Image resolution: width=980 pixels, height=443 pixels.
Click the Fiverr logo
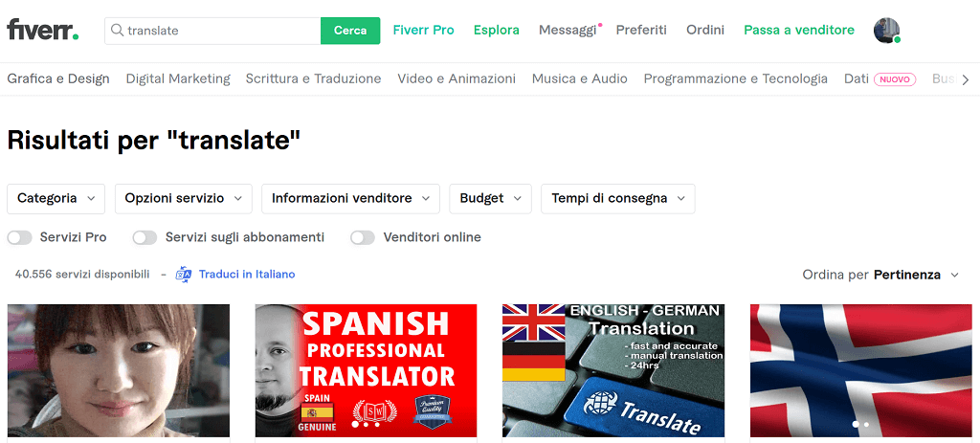pos(42,30)
